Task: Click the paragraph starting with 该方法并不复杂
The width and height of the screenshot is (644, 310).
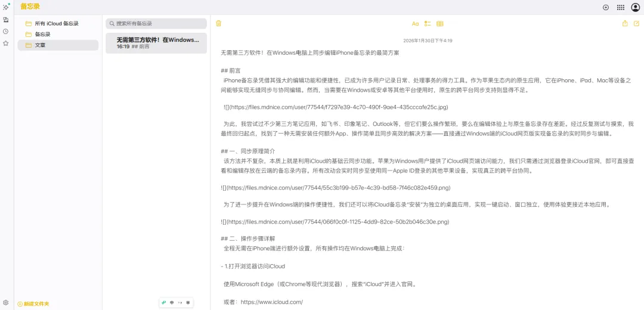Action: click(427, 166)
